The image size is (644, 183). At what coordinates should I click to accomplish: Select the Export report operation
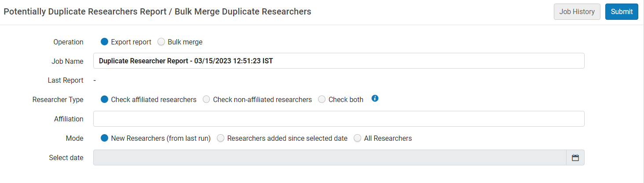105,42
